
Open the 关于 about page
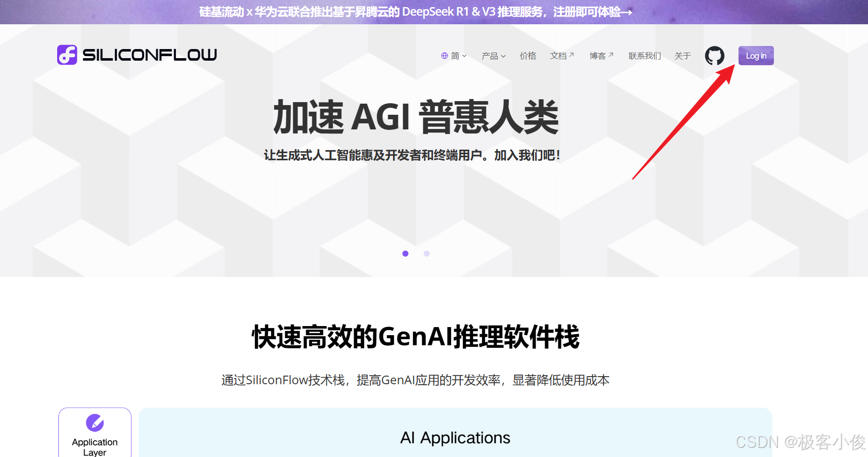(x=682, y=56)
